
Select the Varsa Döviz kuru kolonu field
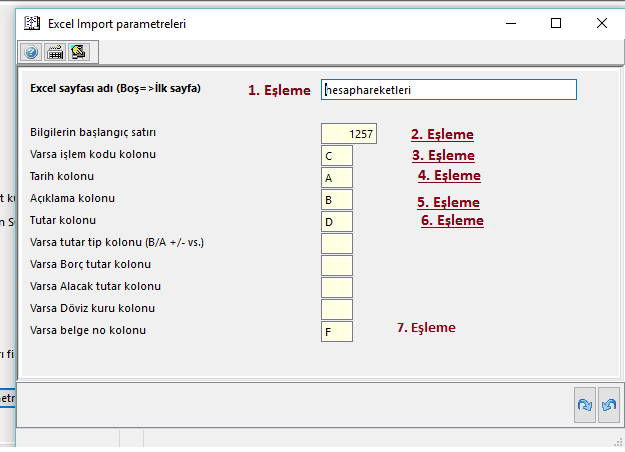[337, 309]
